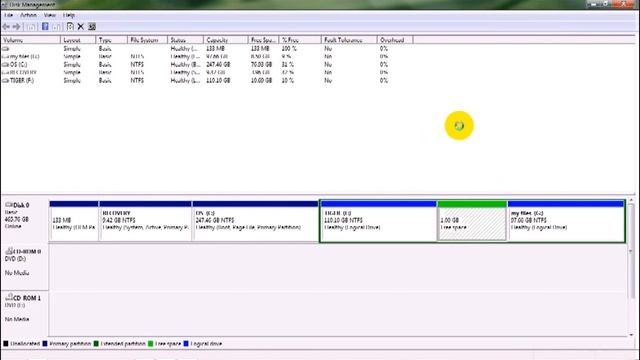Click the Disk 0 label panel
The image size is (640, 360).
click(24, 221)
